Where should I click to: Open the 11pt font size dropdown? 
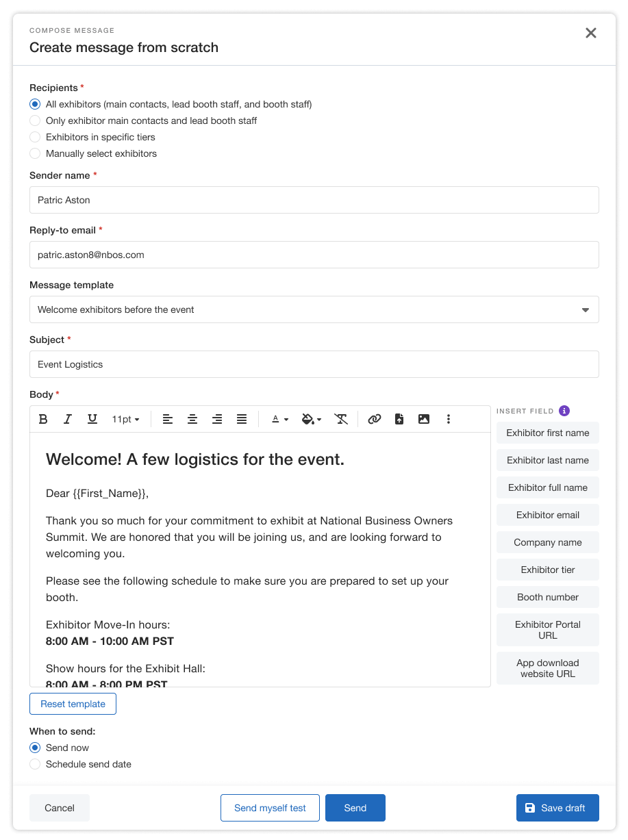tap(126, 419)
